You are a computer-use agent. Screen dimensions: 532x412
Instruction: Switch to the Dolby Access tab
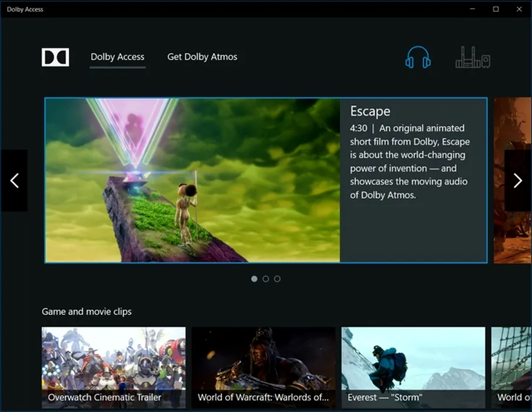117,57
